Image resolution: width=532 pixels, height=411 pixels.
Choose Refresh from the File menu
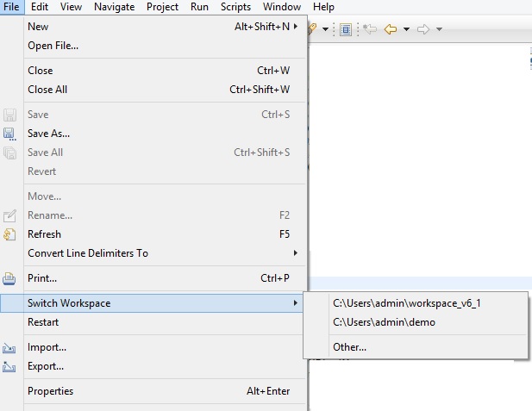click(166, 234)
